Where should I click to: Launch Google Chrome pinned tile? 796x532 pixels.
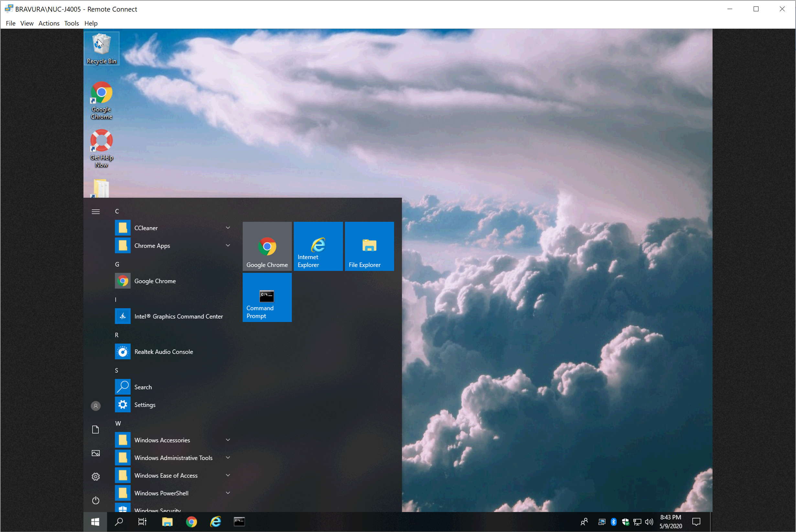267,246
